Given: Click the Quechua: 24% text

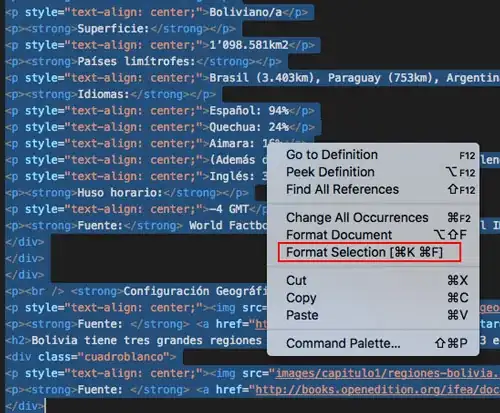Looking at the screenshot, I should tap(249, 127).
